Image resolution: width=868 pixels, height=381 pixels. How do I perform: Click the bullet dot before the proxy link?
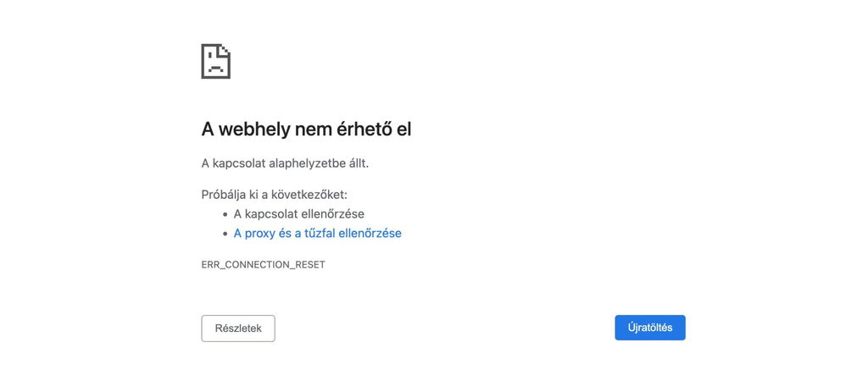click(225, 234)
